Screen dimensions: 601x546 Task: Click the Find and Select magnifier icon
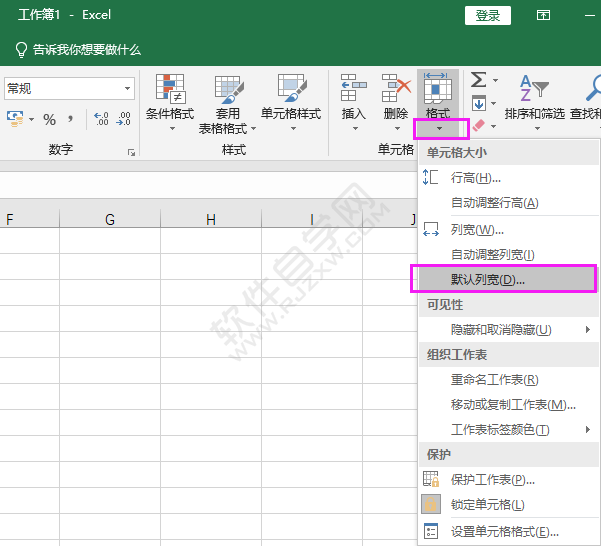tap(593, 88)
